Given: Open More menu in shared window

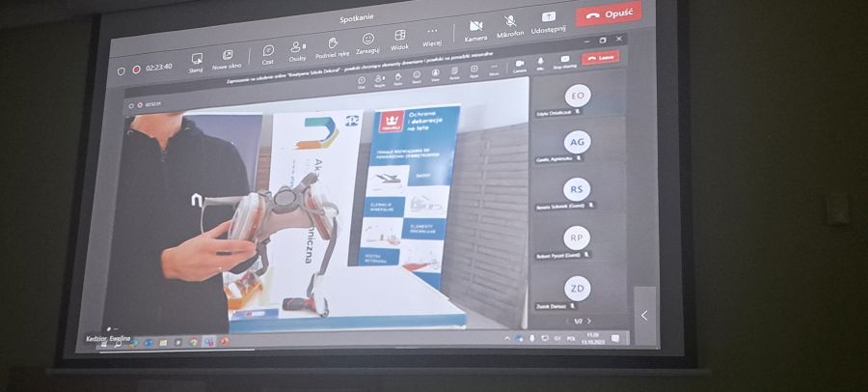Looking at the screenshot, I should (494, 69).
